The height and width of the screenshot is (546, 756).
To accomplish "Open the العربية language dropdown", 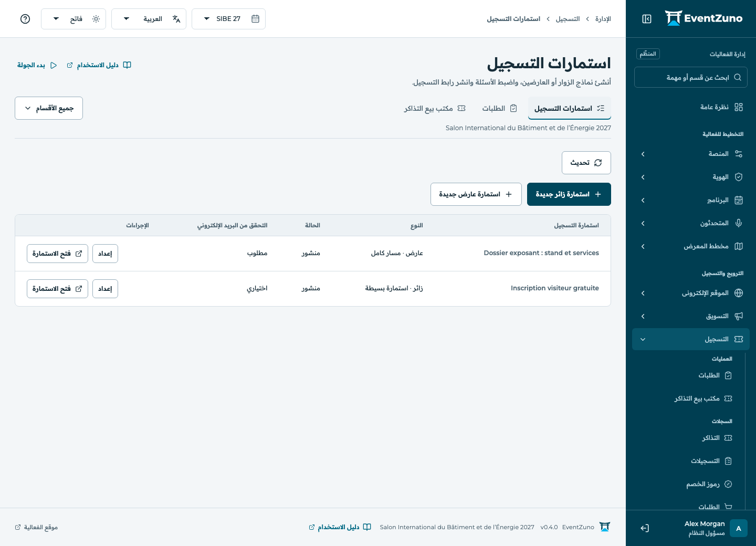I will pyautogui.click(x=149, y=19).
